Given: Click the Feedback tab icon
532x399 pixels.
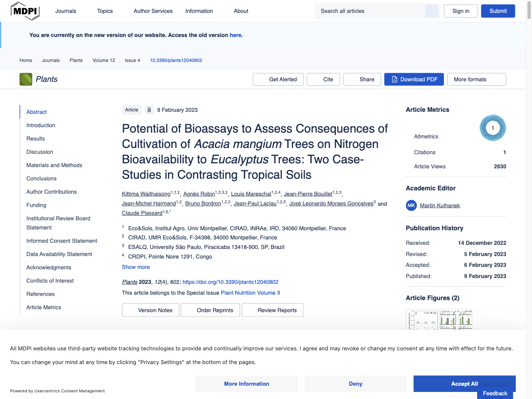Looking at the screenshot, I should tap(495, 393).
